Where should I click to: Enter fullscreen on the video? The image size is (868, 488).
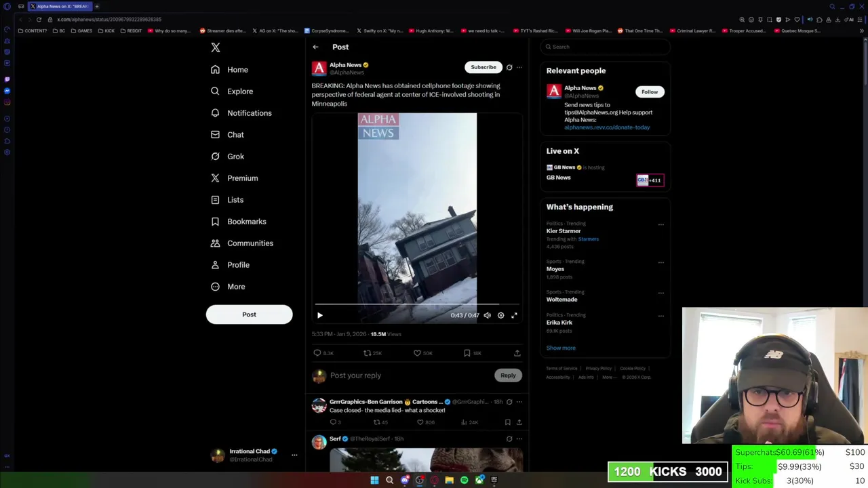514,315
